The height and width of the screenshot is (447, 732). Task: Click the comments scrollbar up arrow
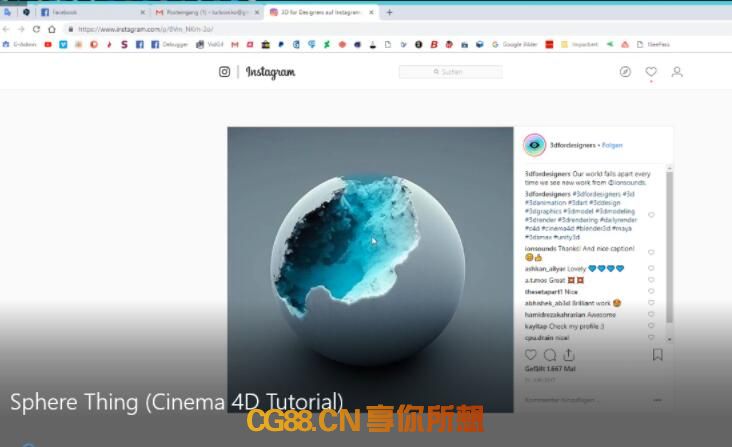[669, 168]
